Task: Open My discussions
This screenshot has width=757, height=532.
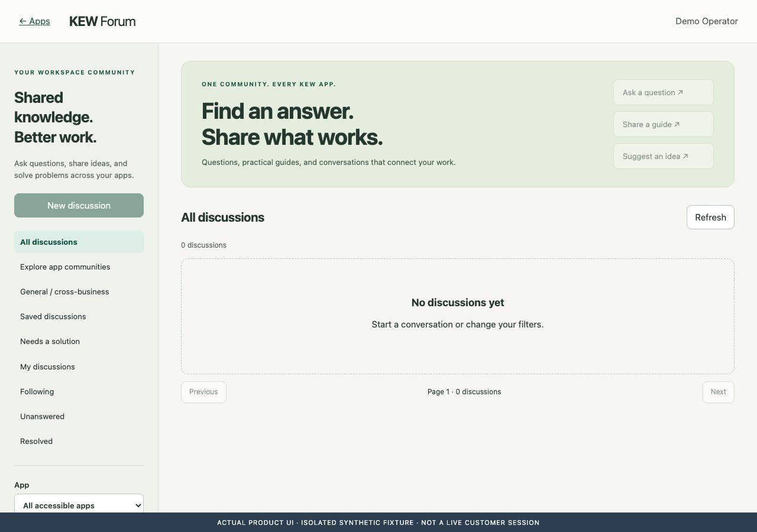Action: click(x=79, y=366)
